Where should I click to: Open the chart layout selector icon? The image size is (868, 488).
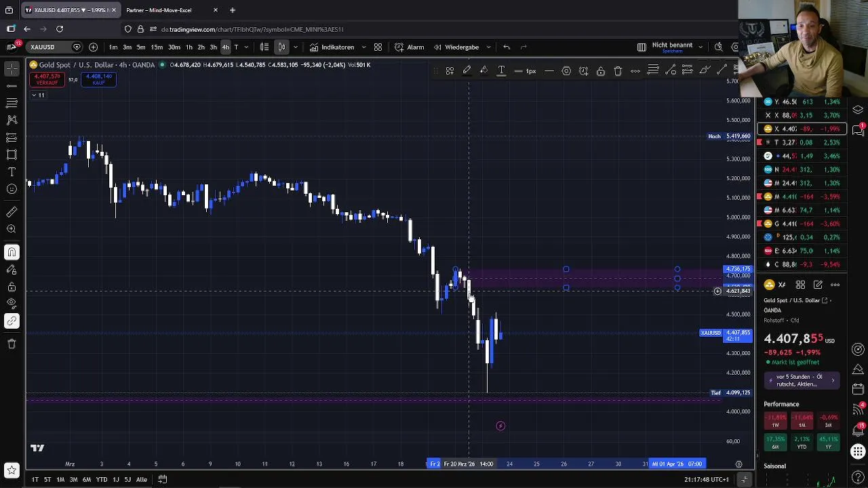tap(642, 47)
